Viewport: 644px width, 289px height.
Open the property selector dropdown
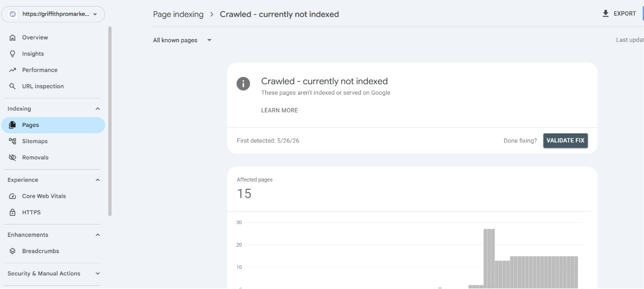53,15
